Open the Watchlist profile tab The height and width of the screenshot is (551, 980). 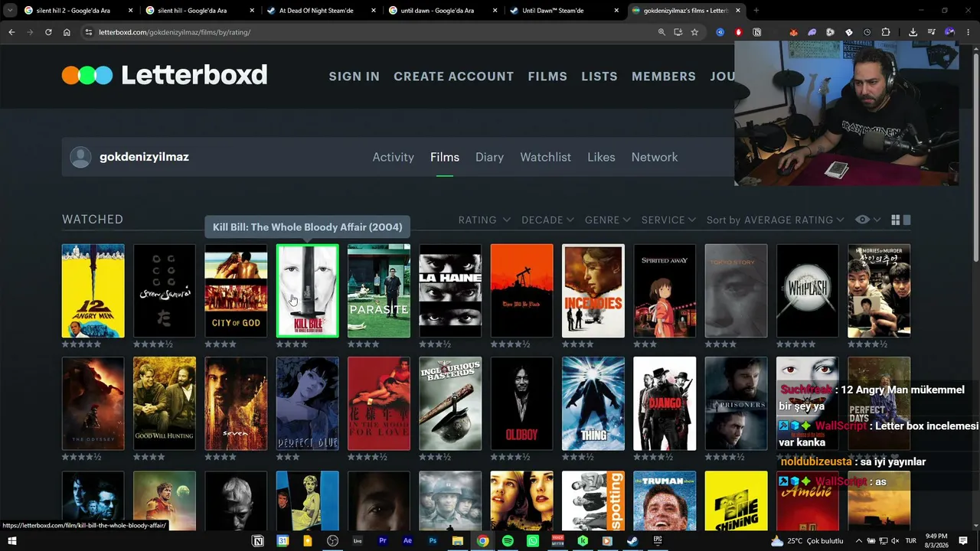click(x=545, y=157)
